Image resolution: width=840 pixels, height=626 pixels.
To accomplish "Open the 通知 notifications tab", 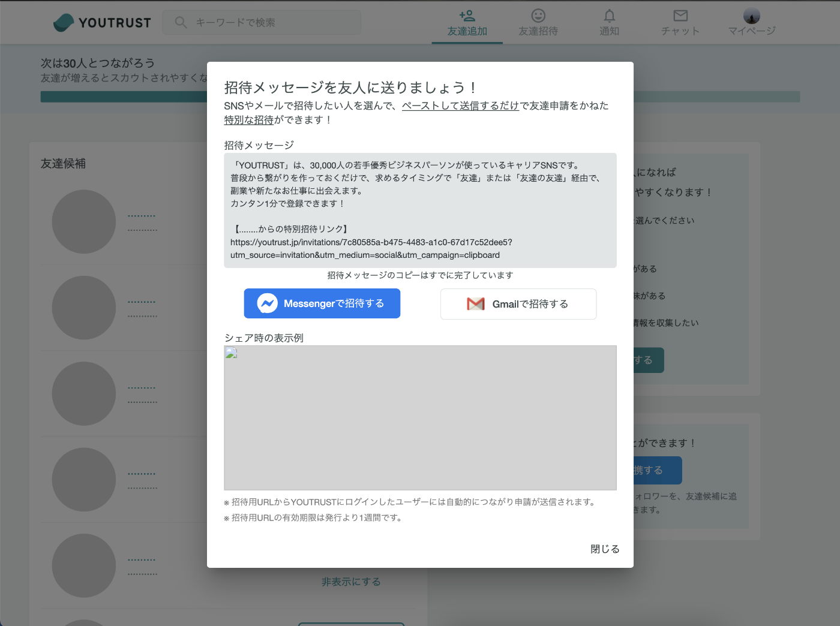I will 609,22.
